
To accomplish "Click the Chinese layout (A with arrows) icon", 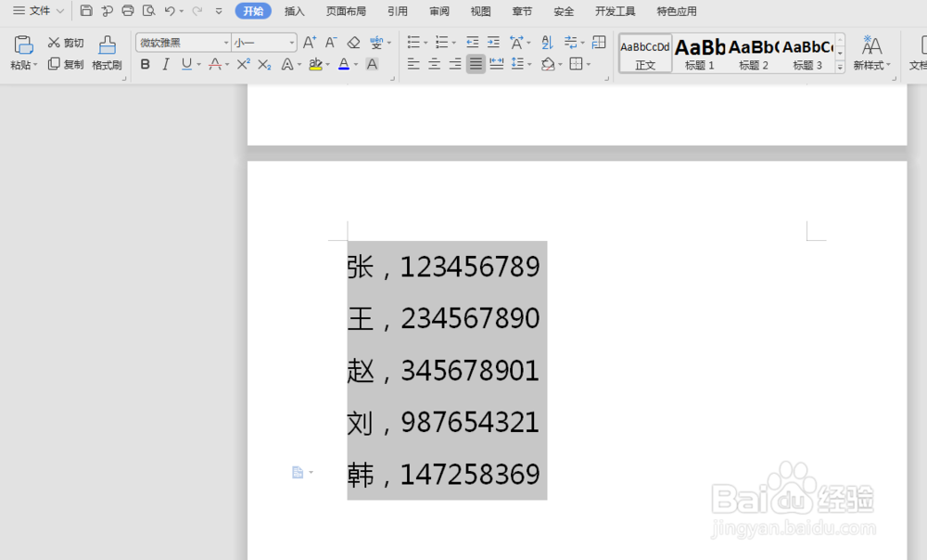I will [516, 42].
